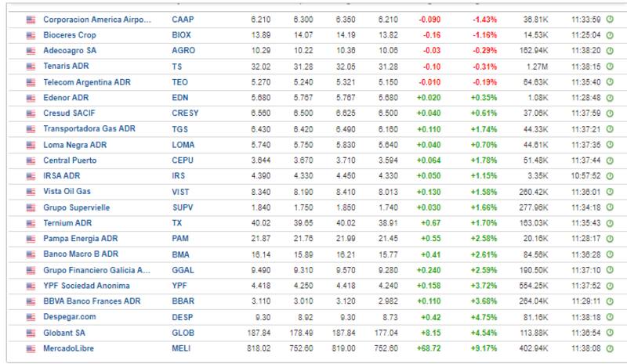Open the Adecoagro SA stock page
Screen dimensions: 627x364
click(x=71, y=52)
